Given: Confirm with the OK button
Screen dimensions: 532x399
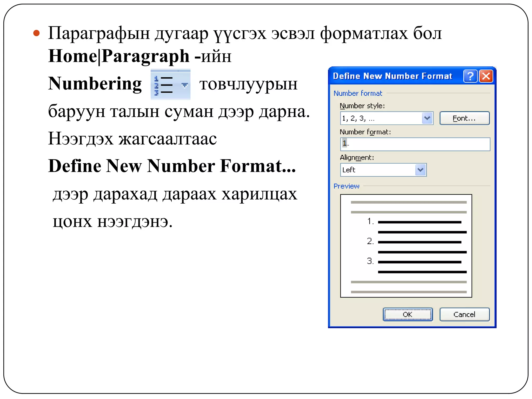Looking at the screenshot, I should click(x=408, y=314).
